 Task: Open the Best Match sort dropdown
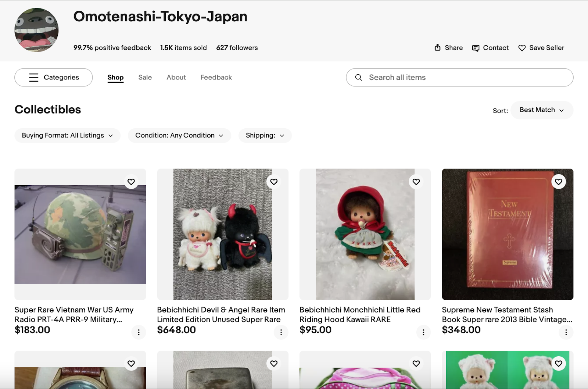pyautogui.click(x=542, y=110)
